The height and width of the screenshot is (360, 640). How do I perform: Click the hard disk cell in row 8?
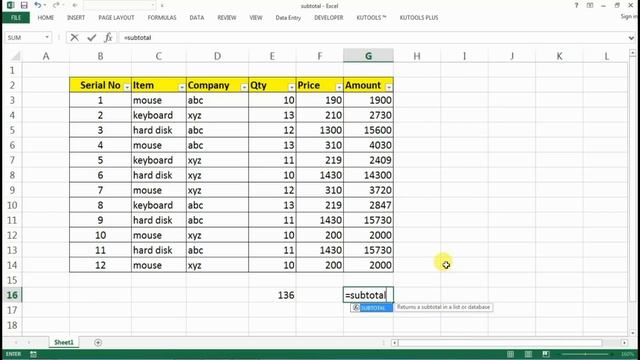tap(159, 175)
